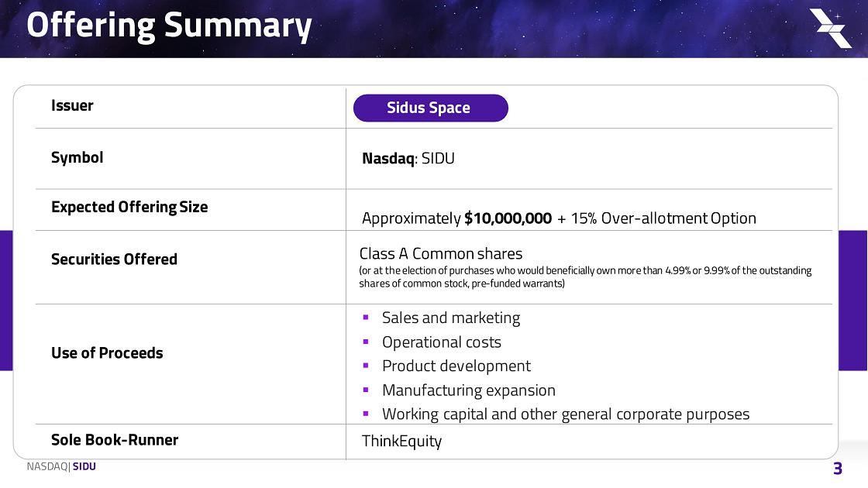Click the Operational costs bullet item
The width and height of the screenshot is (868, 488).
pos(441,342)
